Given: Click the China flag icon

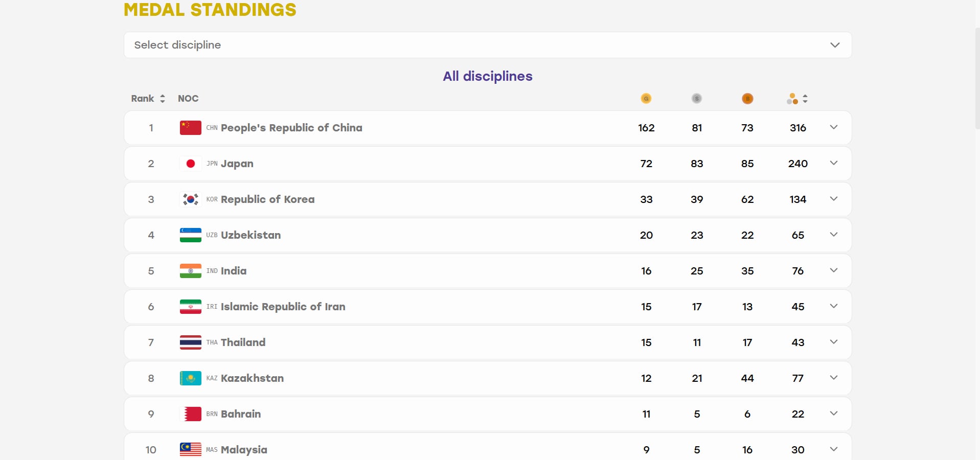Looking at the screenshot, I should pos(190,128).
